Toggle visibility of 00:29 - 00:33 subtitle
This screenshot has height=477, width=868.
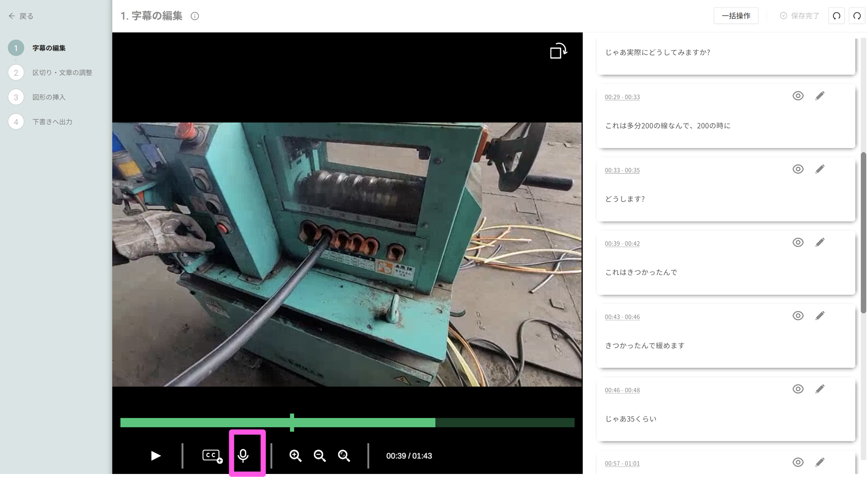tap(798, 96)
